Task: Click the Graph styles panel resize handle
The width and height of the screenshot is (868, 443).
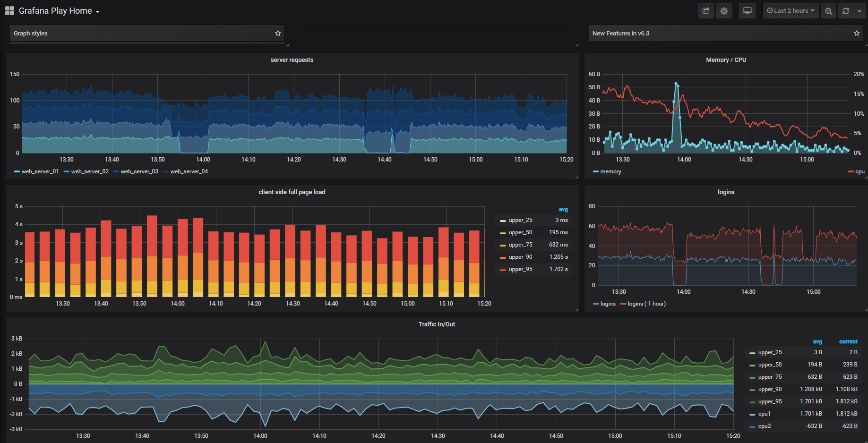Action: click(287, 45)
